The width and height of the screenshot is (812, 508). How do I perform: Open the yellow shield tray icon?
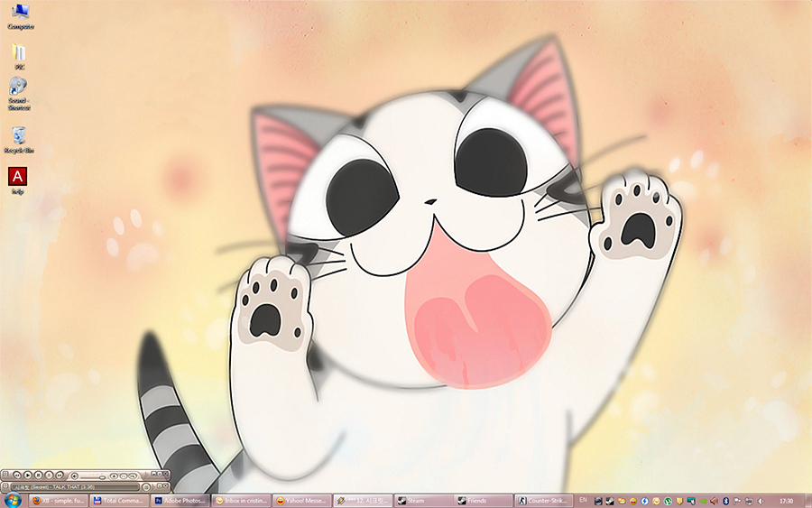click(x=679, y=501)
